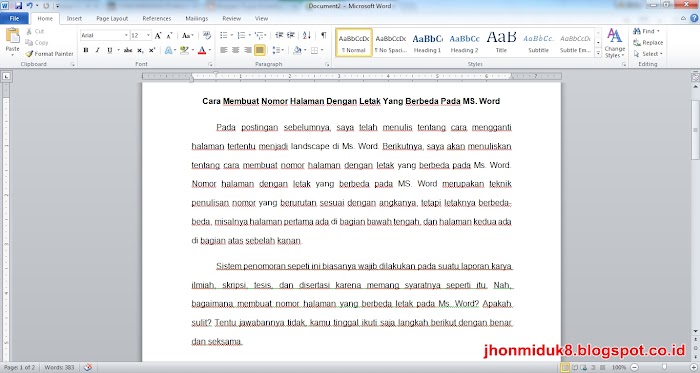The image size is (700, 373).
Task: Apply the Title style
Action: click(x=501, y=43)
